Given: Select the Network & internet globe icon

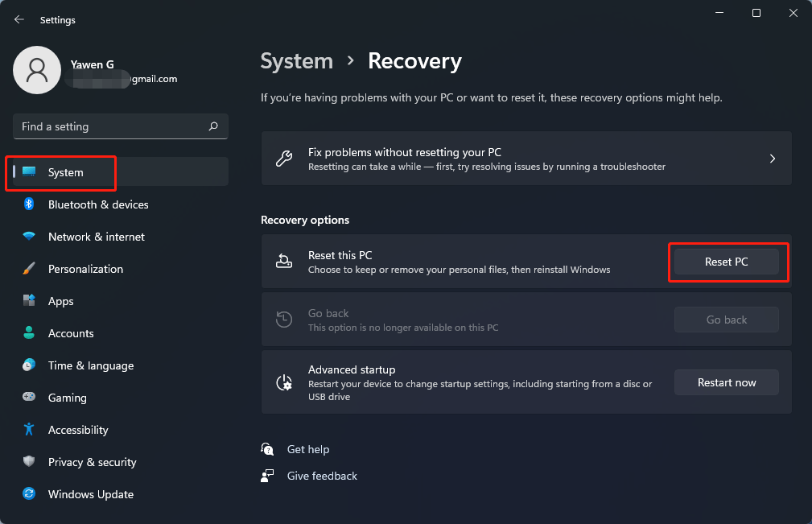Looking at the screenshot, I should pyautogui.click(x=29, y=237).
